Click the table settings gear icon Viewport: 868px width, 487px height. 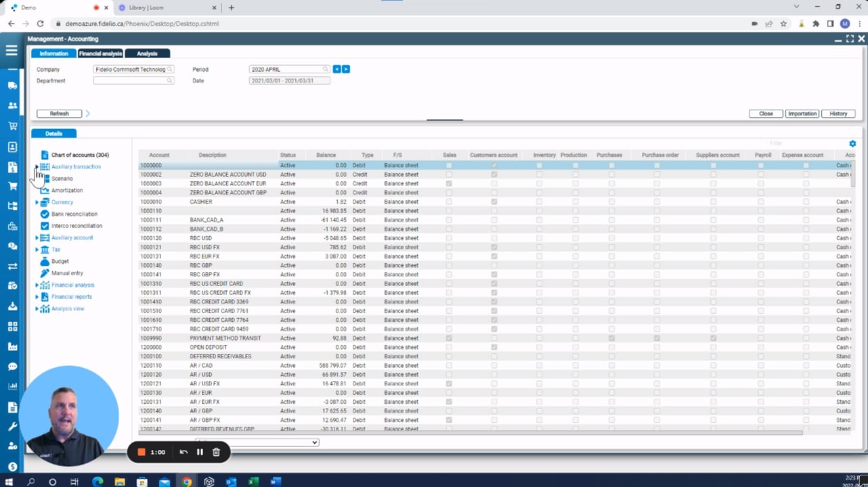tap(852, 143)
